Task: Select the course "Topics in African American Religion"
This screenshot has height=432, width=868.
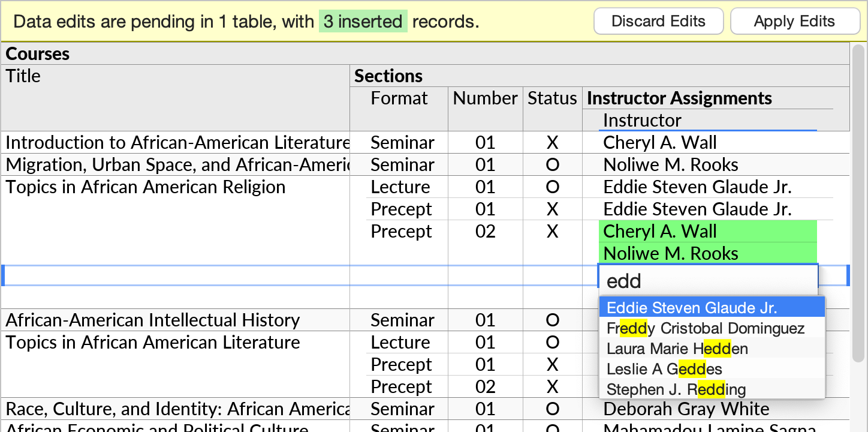Action: (x=144, y=187)
